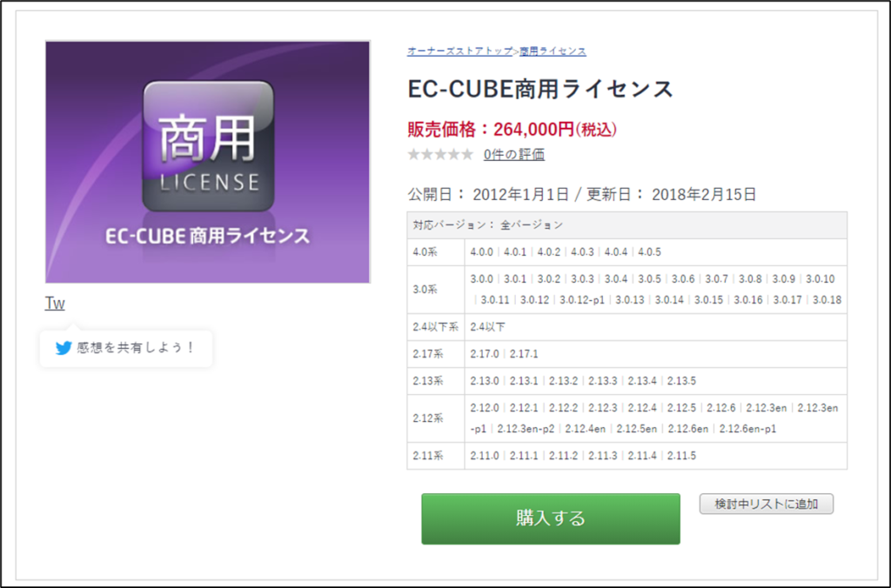891x588 pixels.
Task: Click version 2.12.0 in the table
Action: [485, 408]
